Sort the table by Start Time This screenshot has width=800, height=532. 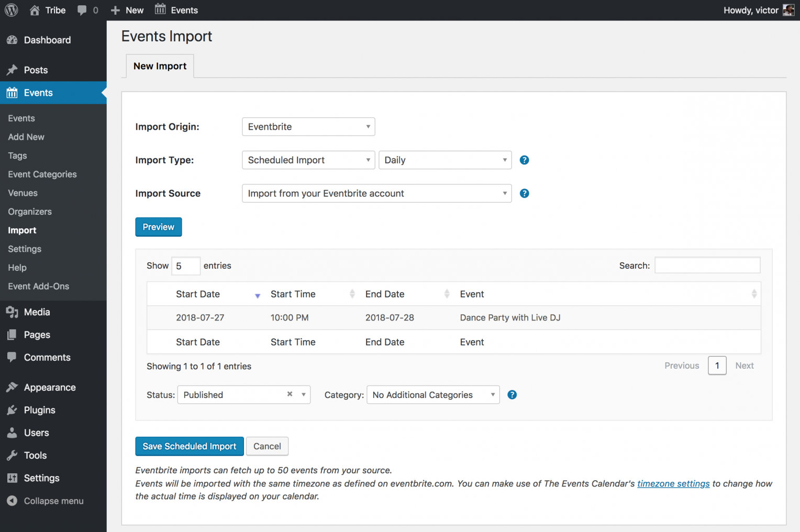coord(293,294)
